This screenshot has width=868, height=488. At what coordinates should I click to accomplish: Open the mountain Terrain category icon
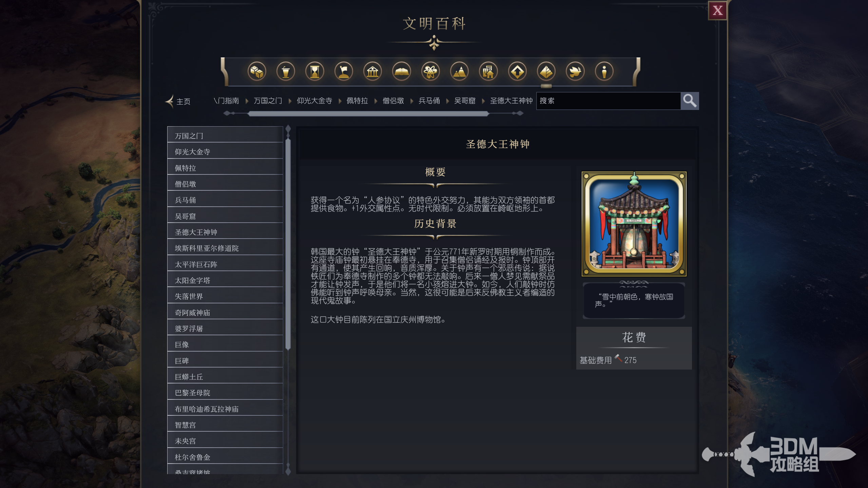pyautogui.click(x=459, y=72)
